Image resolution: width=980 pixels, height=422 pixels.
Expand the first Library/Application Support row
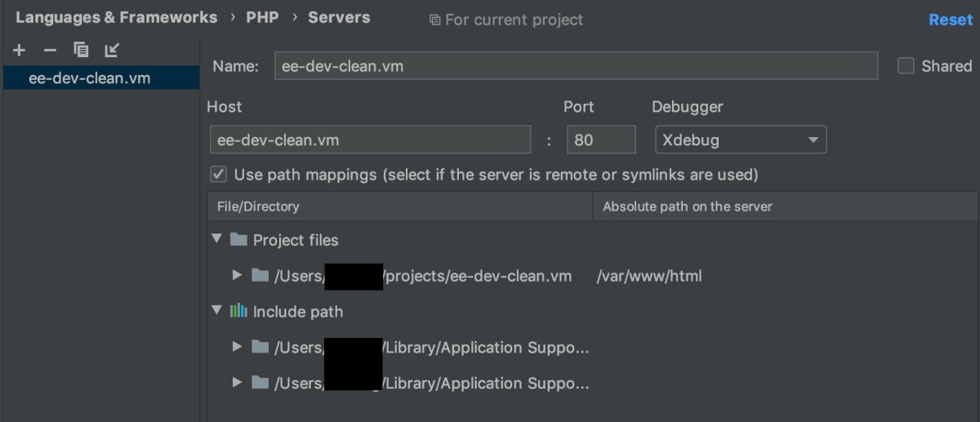[238, 347]
